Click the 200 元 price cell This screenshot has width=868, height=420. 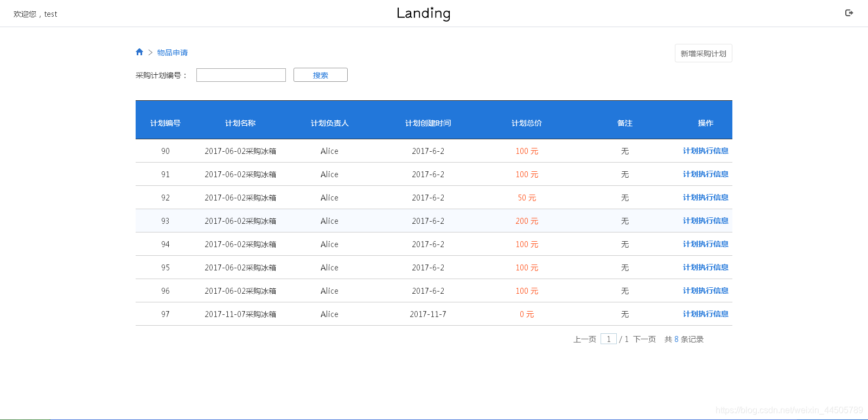click(527, 221)
